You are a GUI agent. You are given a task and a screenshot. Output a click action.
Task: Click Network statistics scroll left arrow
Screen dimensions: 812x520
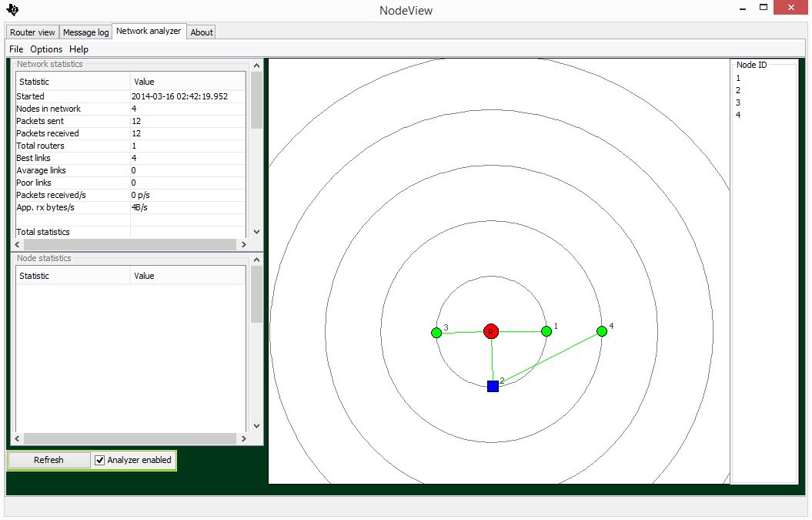pos(17,244)
